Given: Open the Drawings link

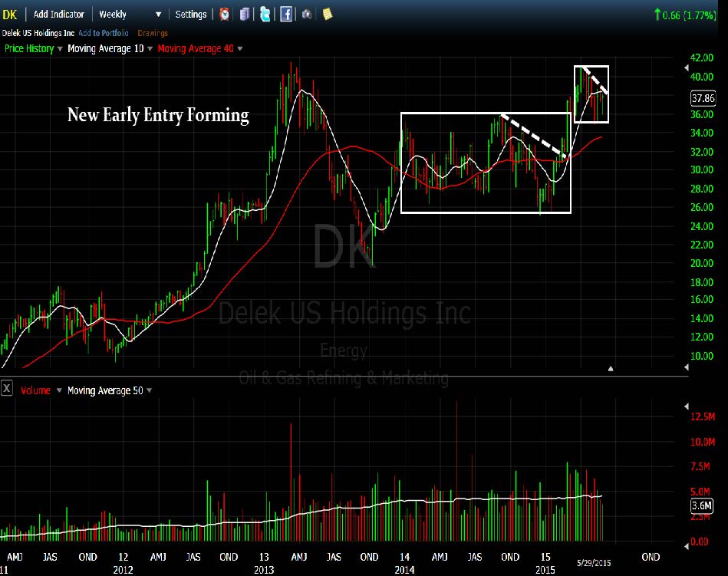Looking at the screenshot, I should pyautogui.click(x=153, y=33).
